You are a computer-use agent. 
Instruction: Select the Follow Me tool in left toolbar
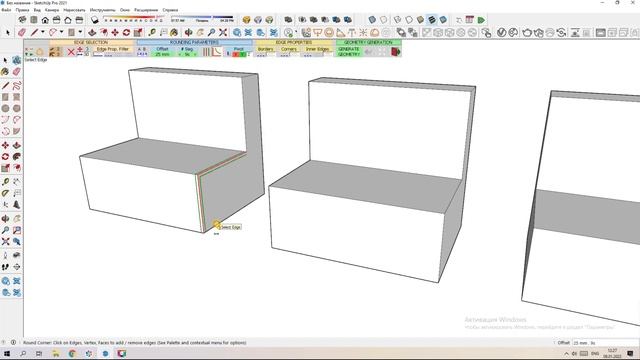17,157
